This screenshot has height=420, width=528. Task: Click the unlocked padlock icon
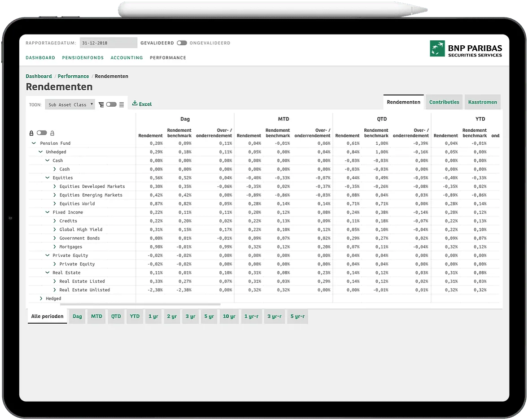tap(52, 133)
